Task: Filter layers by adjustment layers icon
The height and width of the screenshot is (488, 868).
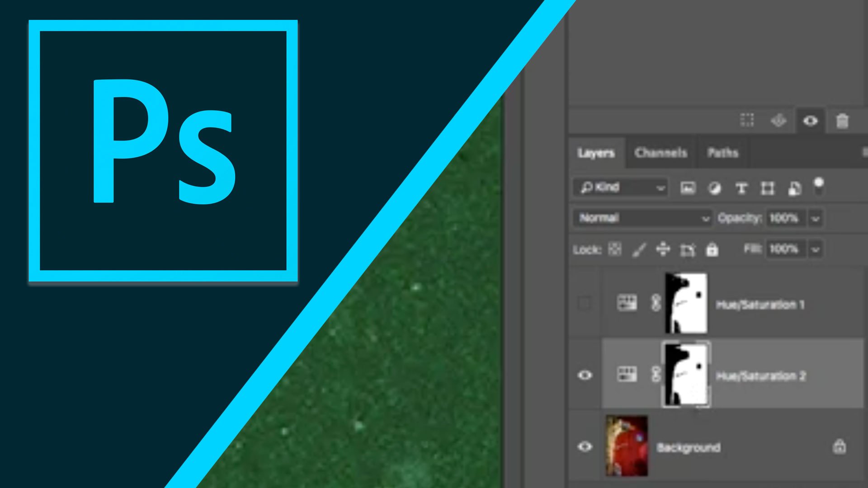Action: pyautogui.click(x=715, y=188)
